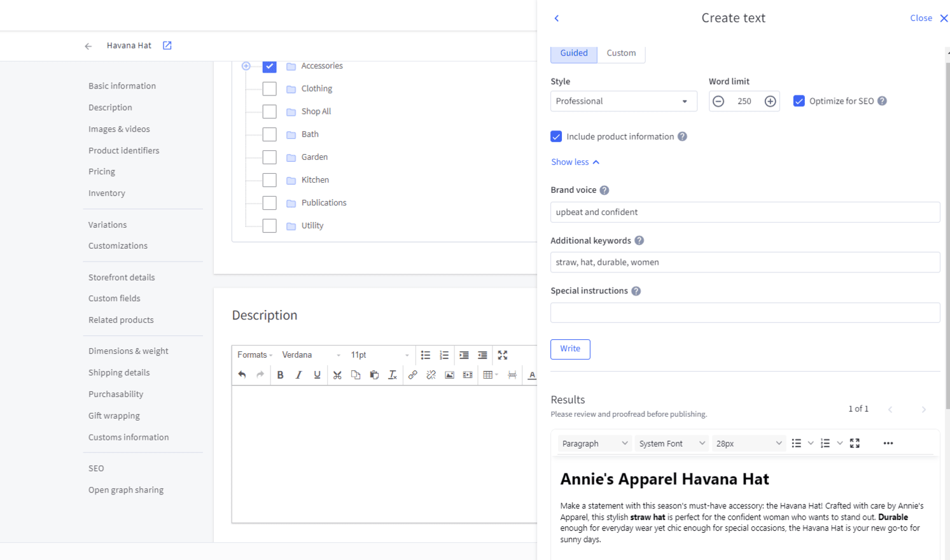The image size is (950, 560).
Task: Toggle Include product information checkbox
Action: click(556, 137)
